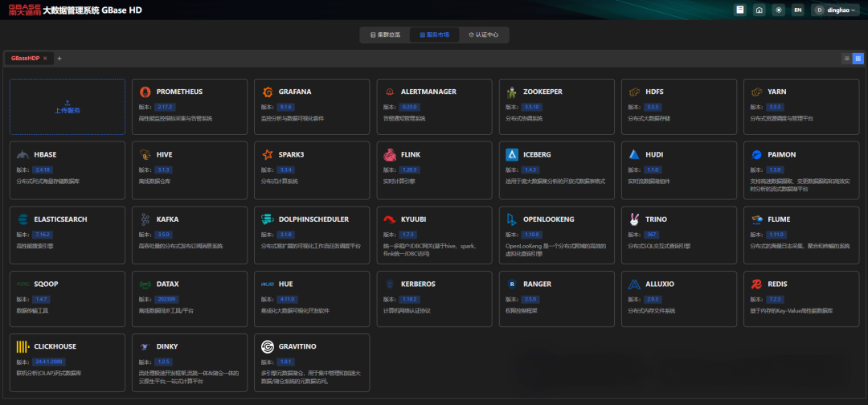Click the DolphinScheduler logo icon
The image size is (868, 405).
tap(268, 219)
